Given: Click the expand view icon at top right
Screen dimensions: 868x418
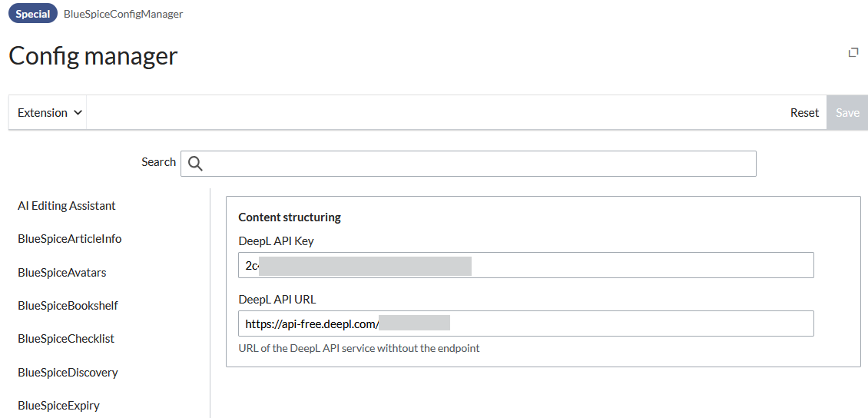Looking at the screenshot, I should tap(853, 52).
